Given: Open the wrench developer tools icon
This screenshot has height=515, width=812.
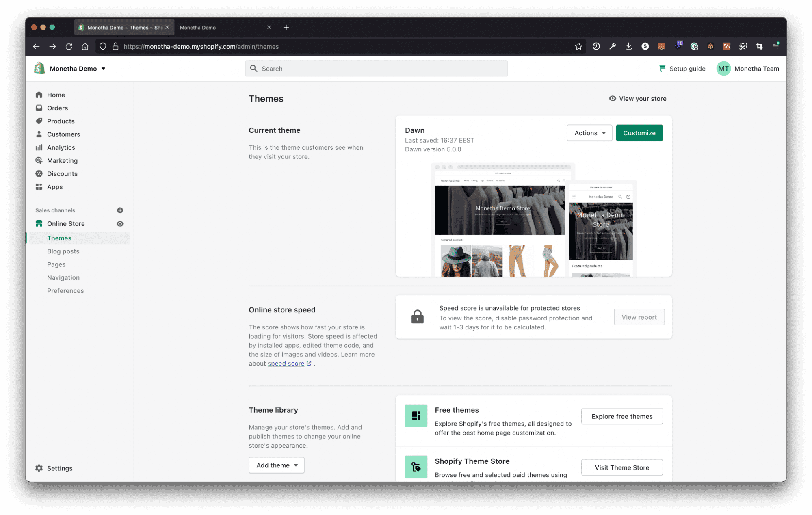Looking at the screenshot, I should pyautogui.click(x=613, y=46).
